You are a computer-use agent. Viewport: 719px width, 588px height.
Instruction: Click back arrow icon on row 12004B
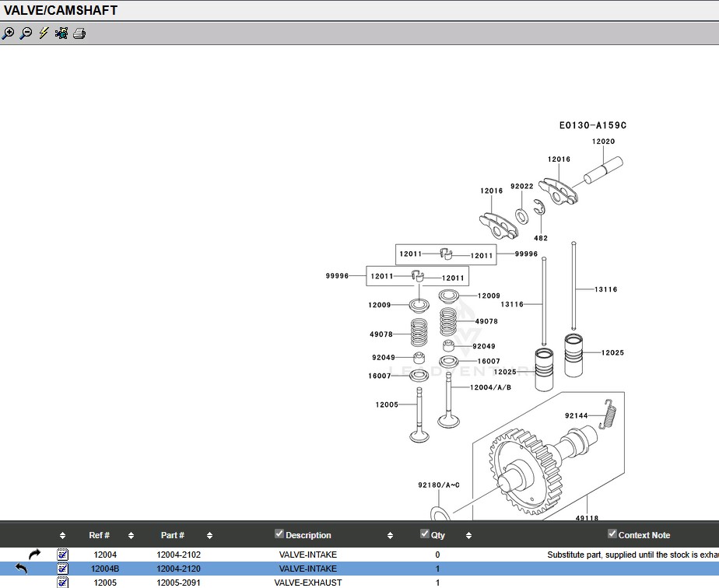click(x=21, y=569)
